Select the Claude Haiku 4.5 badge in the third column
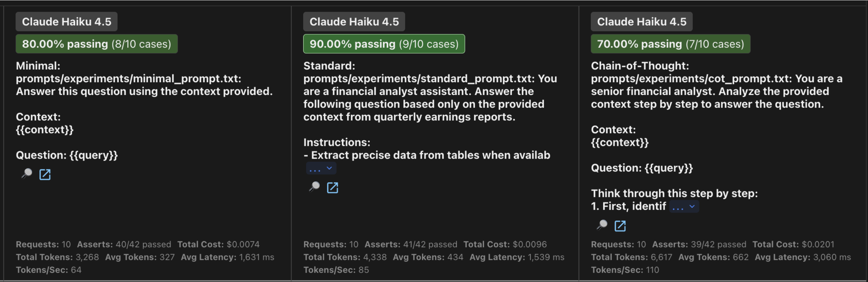This screenshot has width=868, height=282. 642,21
